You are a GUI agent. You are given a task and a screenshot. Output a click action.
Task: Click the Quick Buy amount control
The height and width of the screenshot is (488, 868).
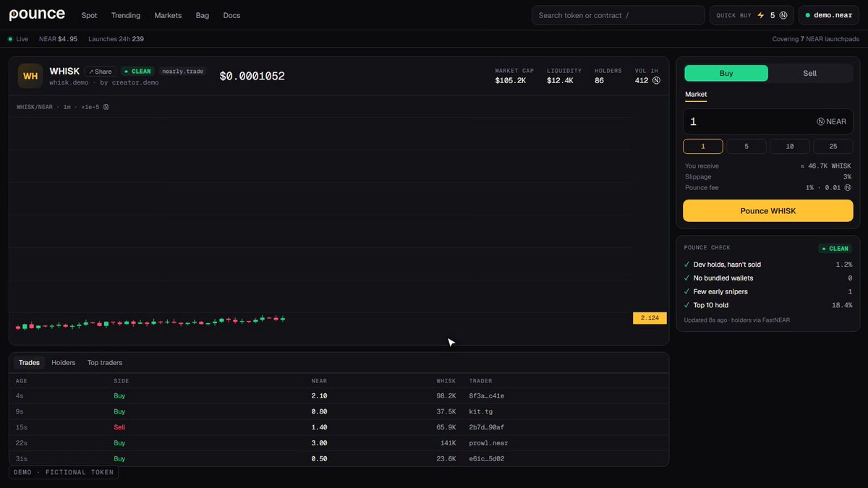pos(752,15)
